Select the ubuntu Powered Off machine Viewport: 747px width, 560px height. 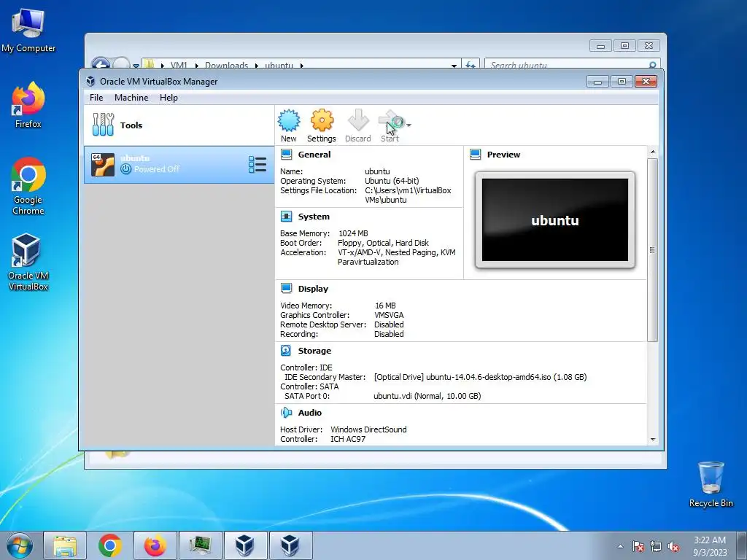[x=179, y=165]
